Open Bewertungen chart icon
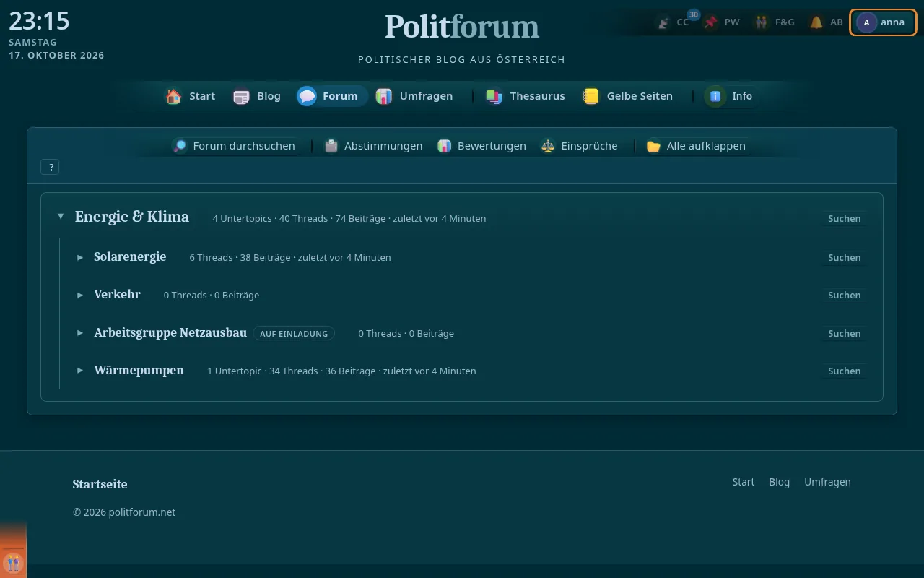The width and height of the screenshot is (924, 578). pyautogui.click(x=445, y=146)
